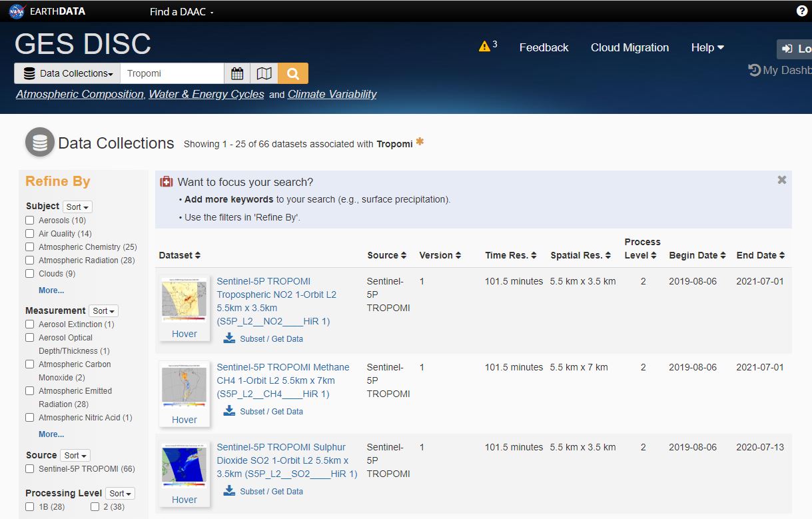Click the CH4 dataset map thumbnail

tap(184, 386)
